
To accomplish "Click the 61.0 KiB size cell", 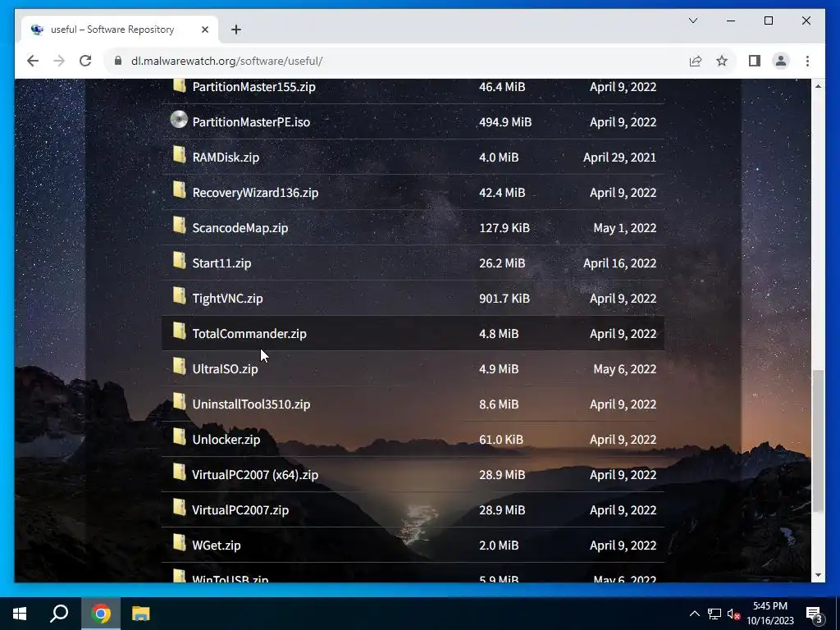I will click(x=501, y=440).
